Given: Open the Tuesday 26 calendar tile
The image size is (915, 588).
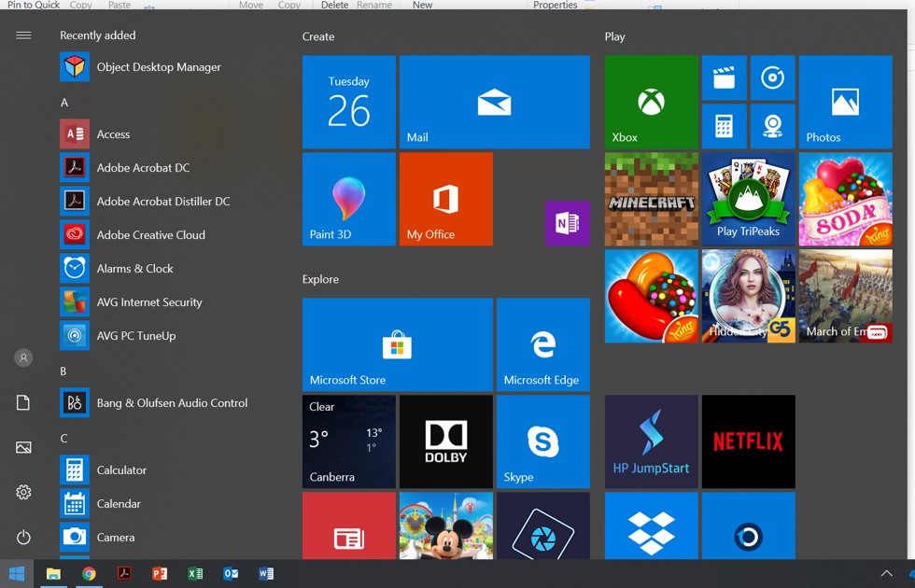Looking at the screenshot, I should coord(349,102).
